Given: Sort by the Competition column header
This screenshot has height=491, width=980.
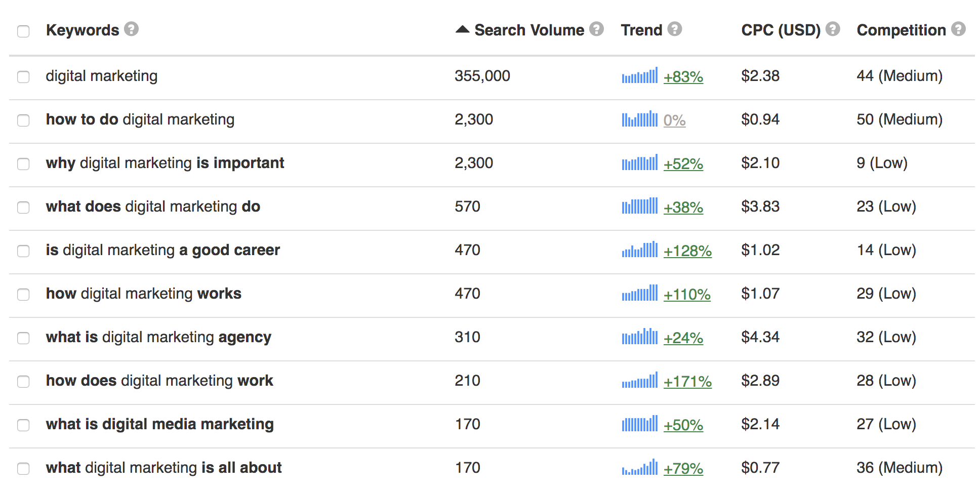Looking at the screenshot, I should click(x=901, y=30).
